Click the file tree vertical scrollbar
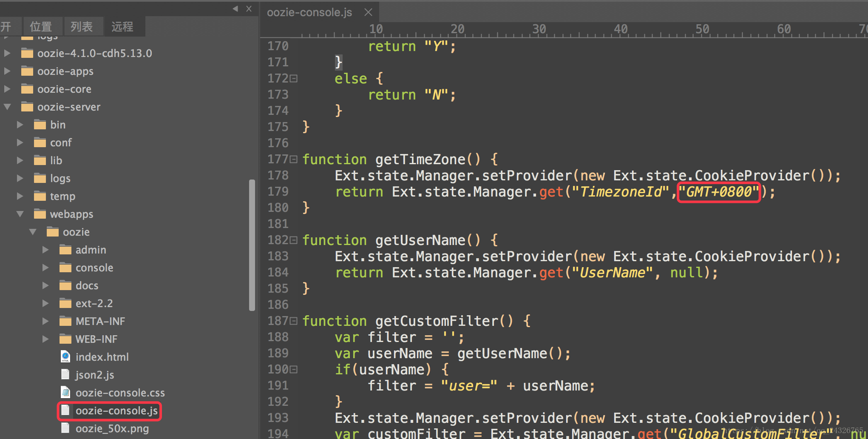The image size is (868, 439). pos(252,245)
